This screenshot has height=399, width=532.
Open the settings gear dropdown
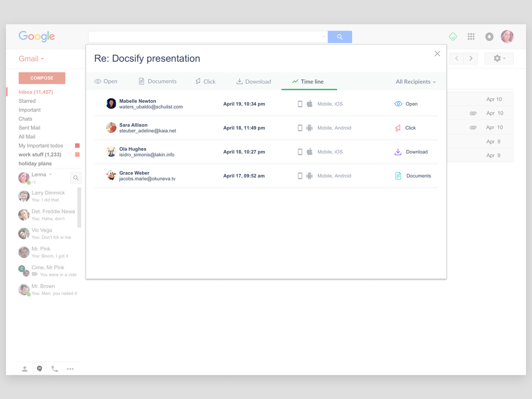(499, 58)
